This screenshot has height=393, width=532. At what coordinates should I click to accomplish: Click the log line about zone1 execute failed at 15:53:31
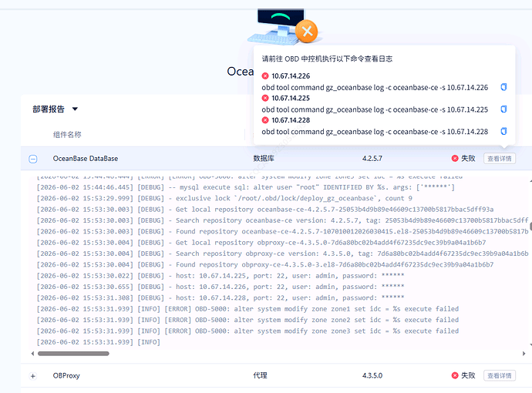(x=247, y=309)
